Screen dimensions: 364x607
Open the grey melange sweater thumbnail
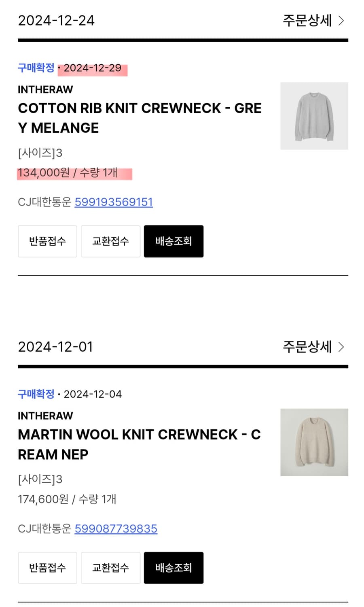314,116
